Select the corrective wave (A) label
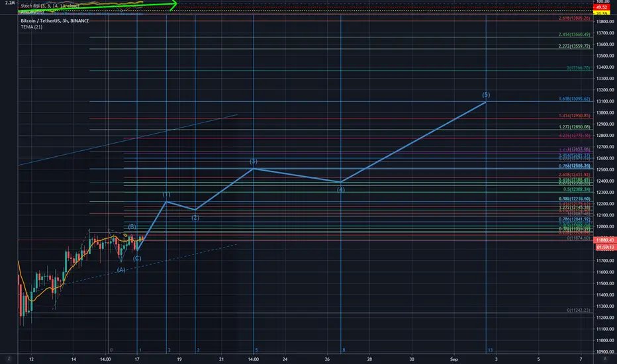Image resolution: width=617 pixels, height=364 pixels. click(120, 270)
